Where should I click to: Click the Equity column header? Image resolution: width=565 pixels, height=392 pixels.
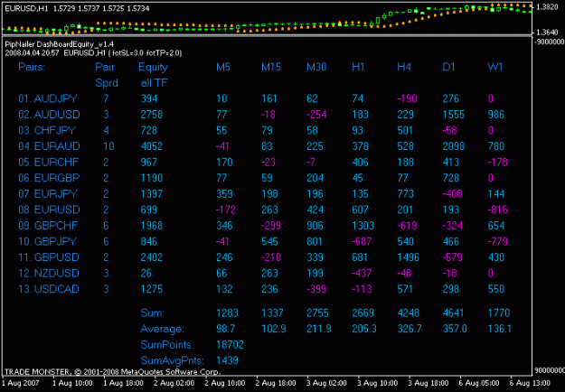tap(153, 68)
